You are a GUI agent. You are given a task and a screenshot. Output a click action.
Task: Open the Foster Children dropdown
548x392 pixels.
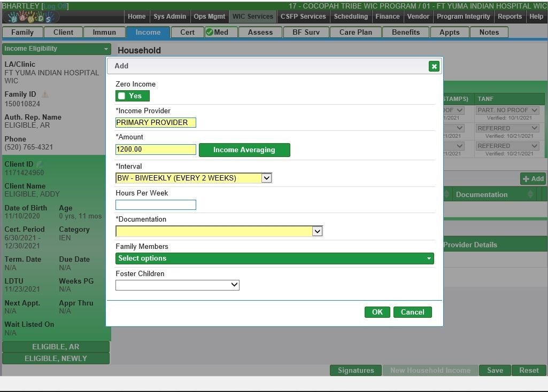point(177,285)
